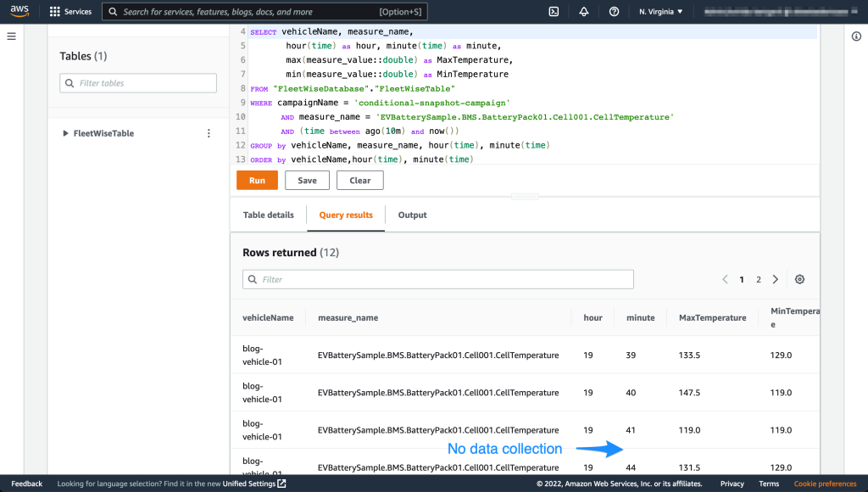Run the query
The image size is (868, 492).
click(x=257, y=180)
